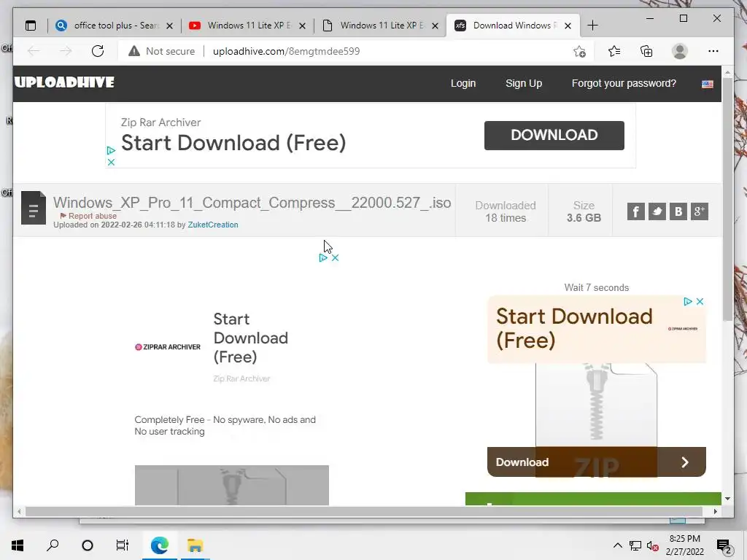Close the top banner ad X

click(x=111, y=163)
